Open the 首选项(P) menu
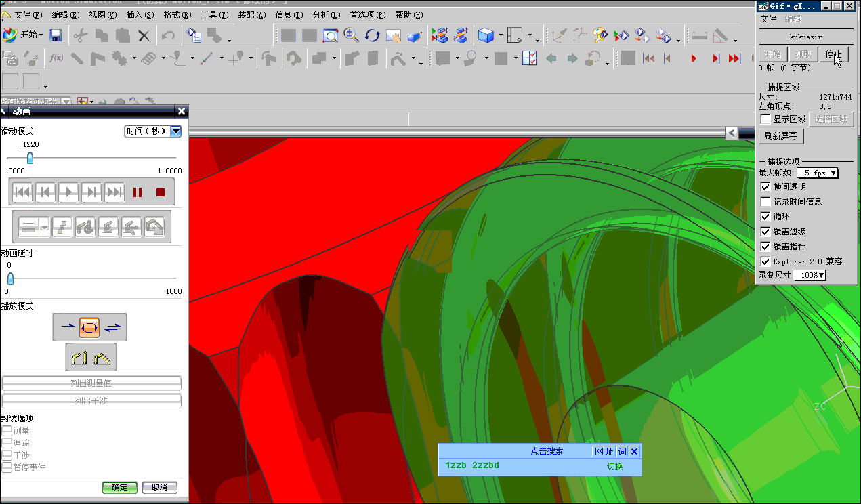The width and height of the screenshot is (861, 504). [368, 15]
